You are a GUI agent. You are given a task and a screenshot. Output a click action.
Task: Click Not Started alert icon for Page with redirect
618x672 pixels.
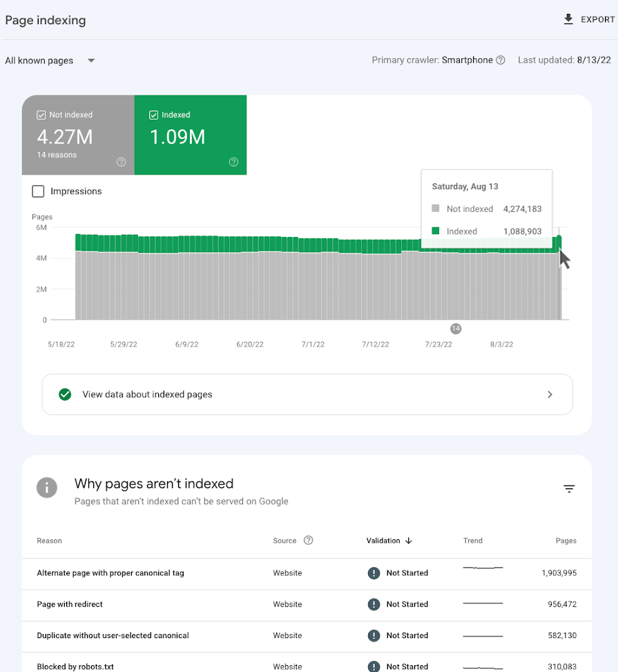[374, 604]
